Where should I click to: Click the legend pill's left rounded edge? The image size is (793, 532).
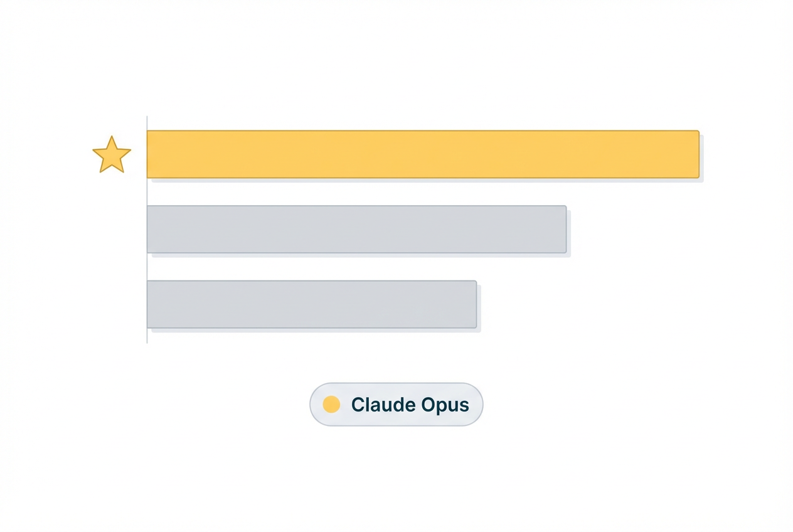coord(312,405)
